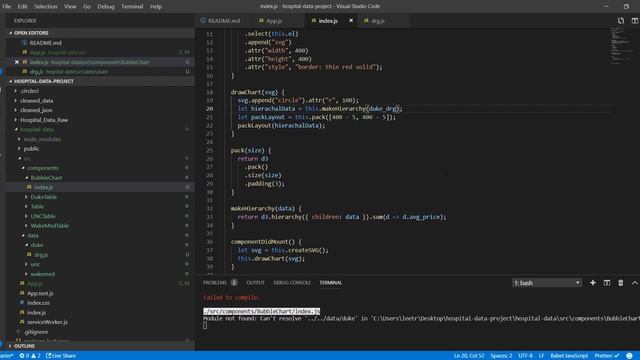Image resolution: width=640 pixels, height=360 pixels.
Task: Open the View menu
Action: tap(70, 7)
